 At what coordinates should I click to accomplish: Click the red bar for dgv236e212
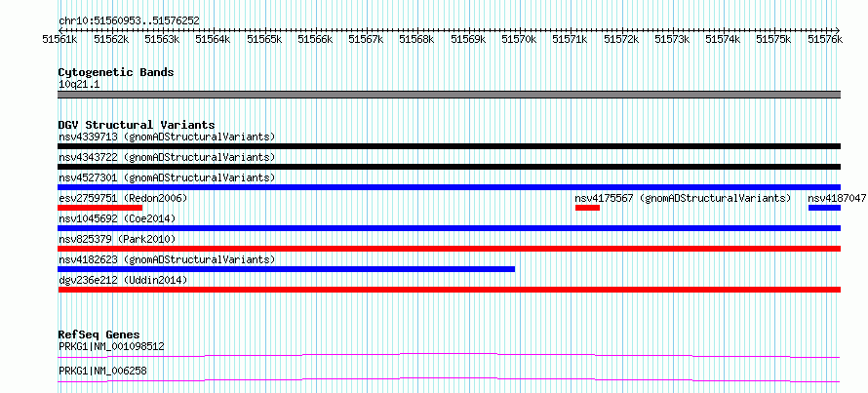pos(449,290)
